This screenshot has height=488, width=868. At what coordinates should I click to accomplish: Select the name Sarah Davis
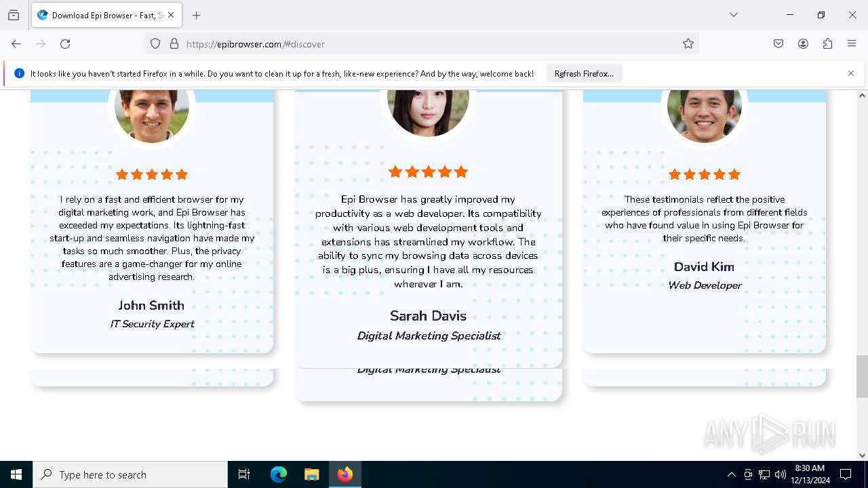[x=428, y=315]
